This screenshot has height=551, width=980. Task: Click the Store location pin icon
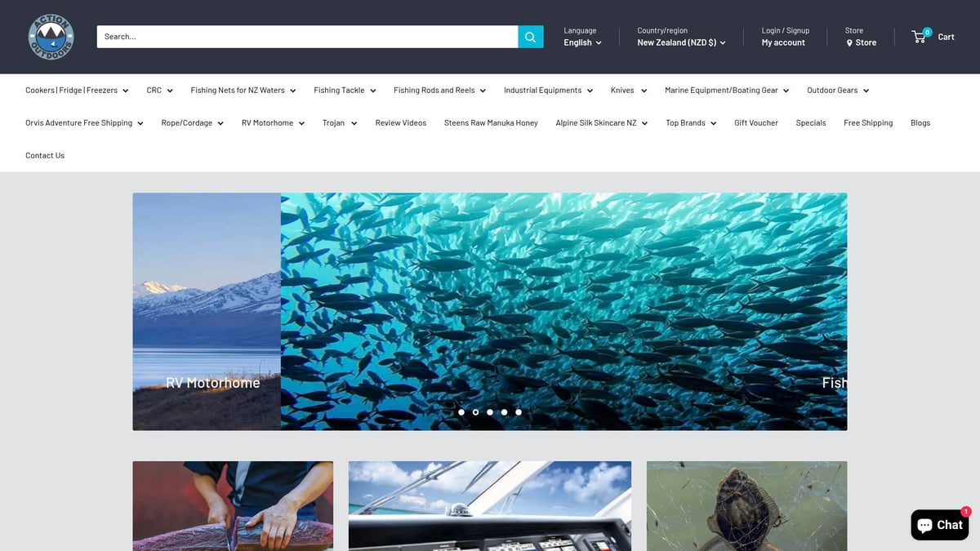point(851,42)
